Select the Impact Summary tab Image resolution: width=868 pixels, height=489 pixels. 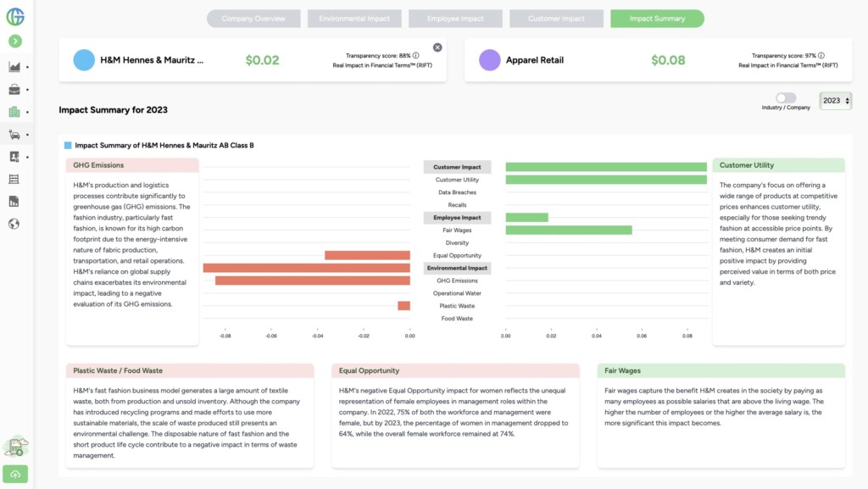pos(658,19)
